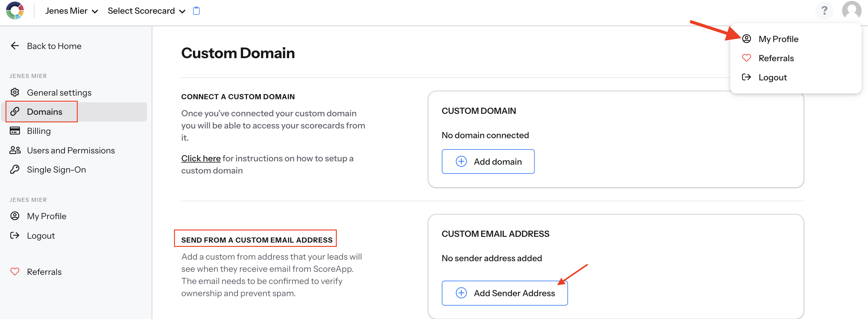
Task: Open the clipboard icon next to Select Scorecard
Action: (196, 11)
